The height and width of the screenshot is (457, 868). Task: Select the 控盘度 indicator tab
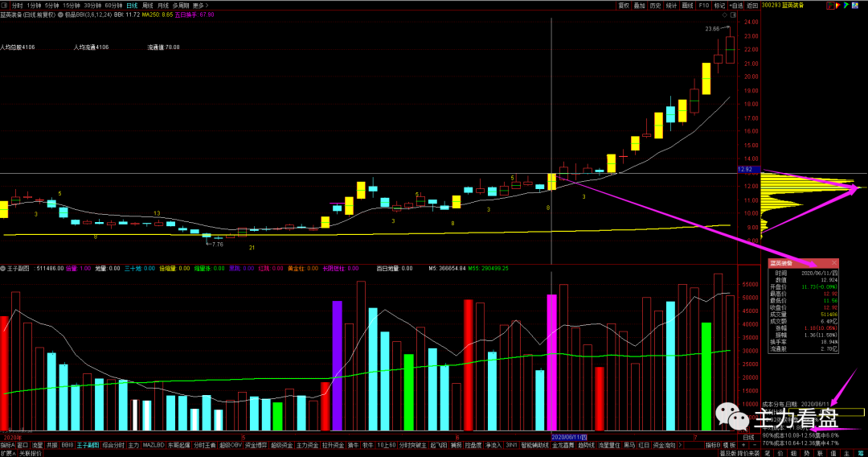[473, 446]
